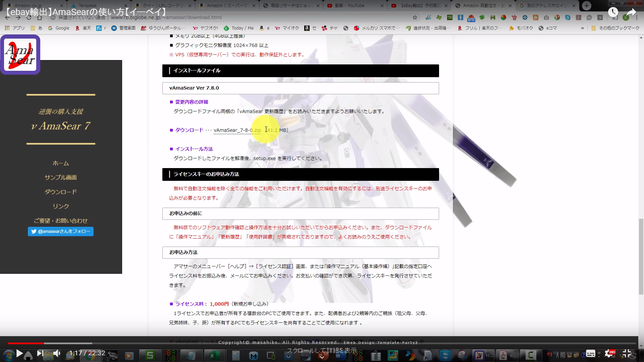Click the AmaSear logo image

click(20, 54)
